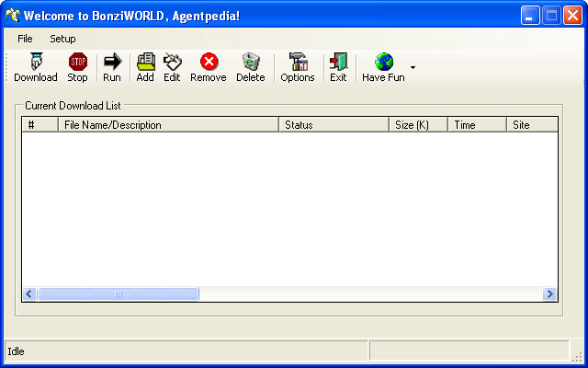This screenshot has width=588, height=368.
Task: Click the horizontal scrollbar thumb
Action: click(x=119, y=294)
